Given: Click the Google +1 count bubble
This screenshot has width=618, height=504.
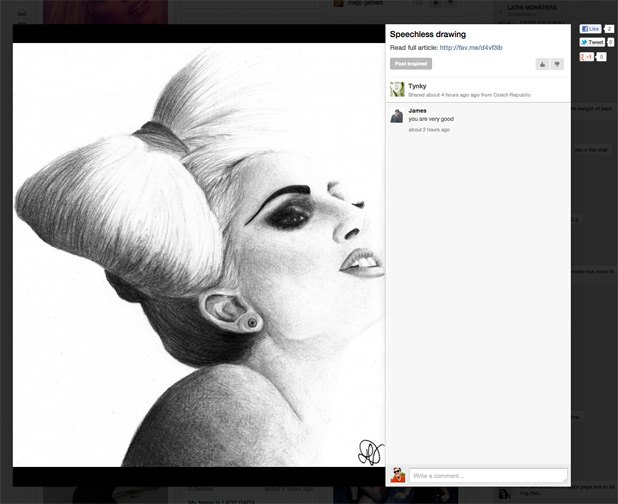Looking at the screenshot, I should pos(601,57).
